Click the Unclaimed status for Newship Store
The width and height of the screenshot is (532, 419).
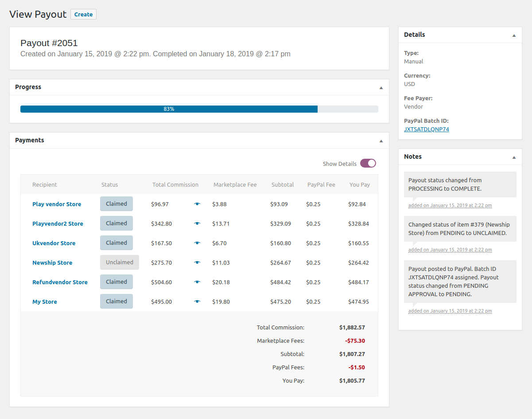point(119,262)
